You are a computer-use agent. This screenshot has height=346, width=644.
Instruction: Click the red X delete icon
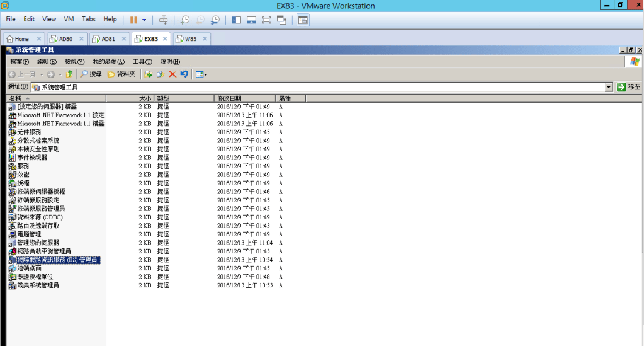tap(172, 74)
